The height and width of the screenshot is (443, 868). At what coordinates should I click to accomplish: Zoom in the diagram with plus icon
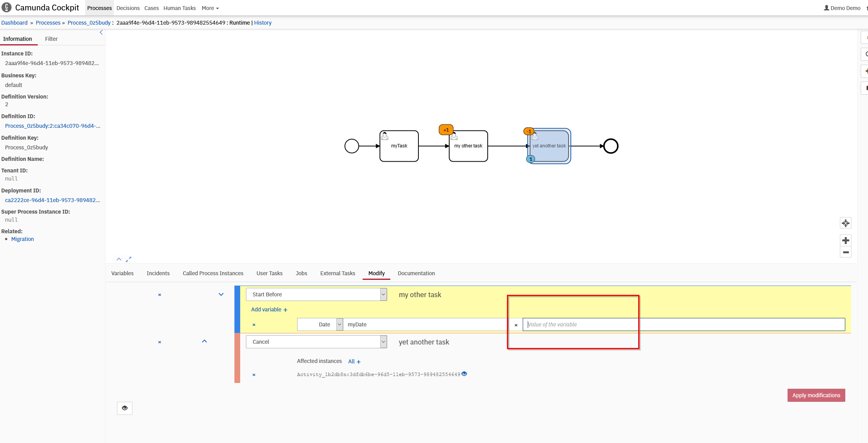(x=845, y=241)
